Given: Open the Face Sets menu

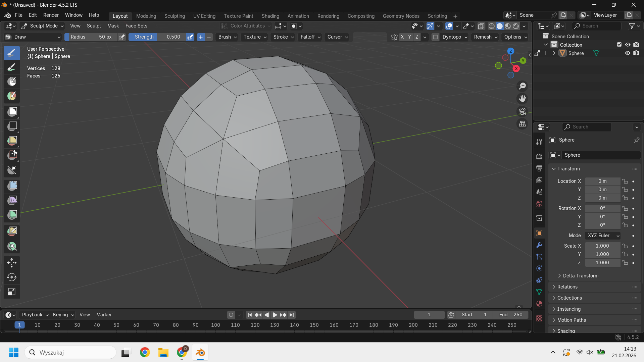Looking at the screenshot, I should tap(136, 26).
